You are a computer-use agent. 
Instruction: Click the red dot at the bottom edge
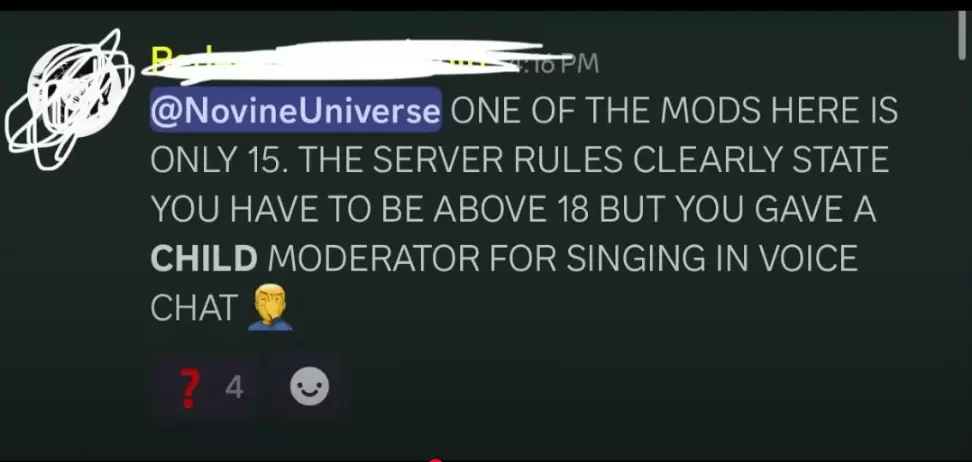(436, 460)
